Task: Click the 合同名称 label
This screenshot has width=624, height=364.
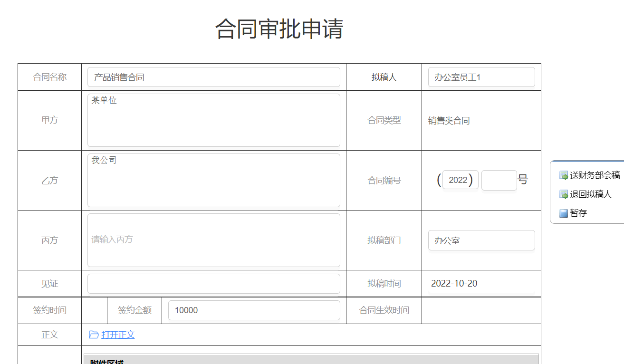Action: click(50, 77)
